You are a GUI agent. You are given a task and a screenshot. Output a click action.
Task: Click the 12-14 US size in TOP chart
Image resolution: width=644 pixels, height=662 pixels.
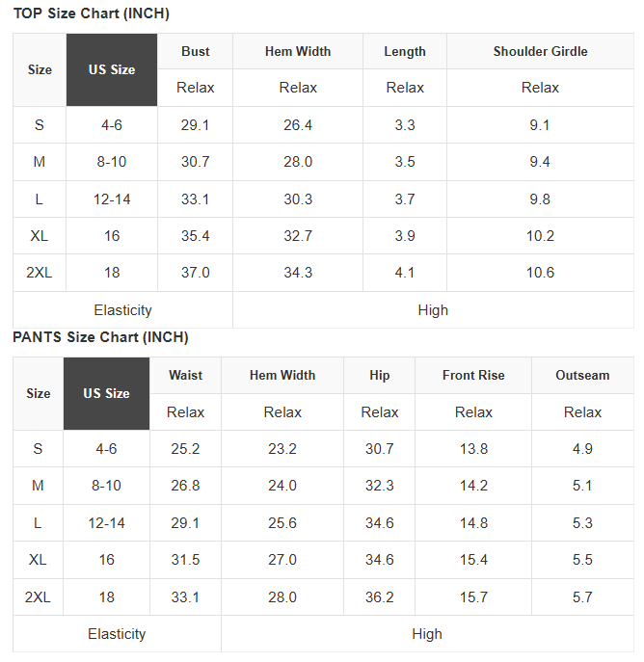112,199
